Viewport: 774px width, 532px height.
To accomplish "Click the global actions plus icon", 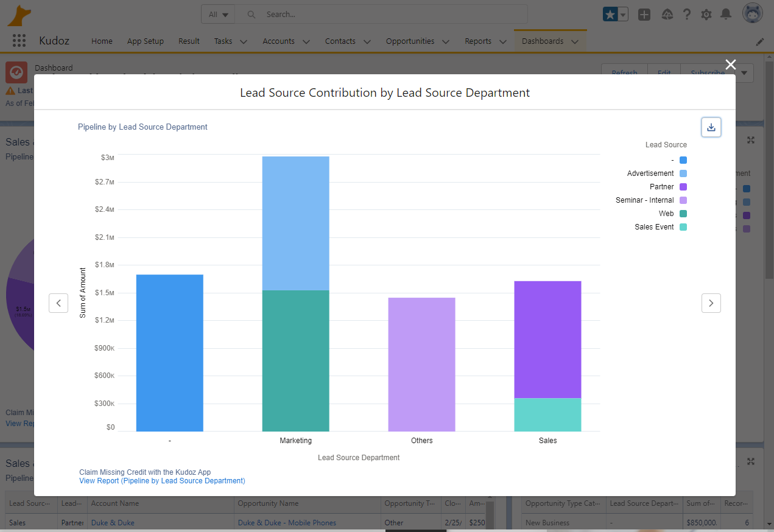I will 644,15.
